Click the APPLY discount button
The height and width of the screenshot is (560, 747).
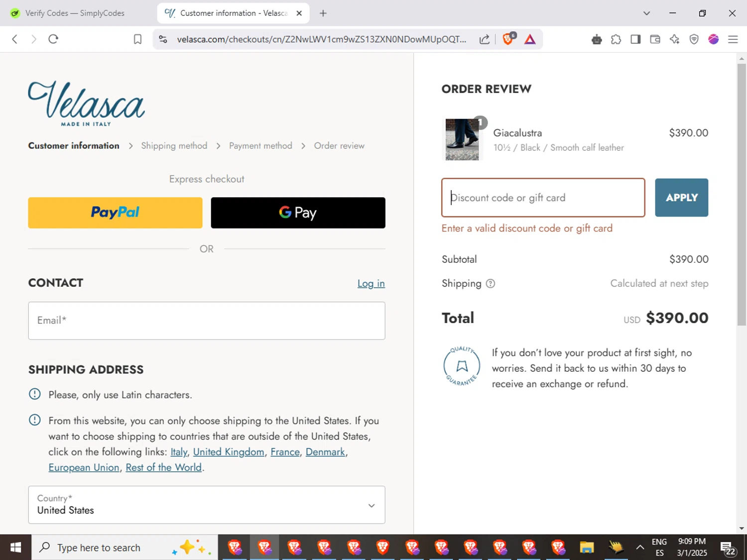[681, 198]
